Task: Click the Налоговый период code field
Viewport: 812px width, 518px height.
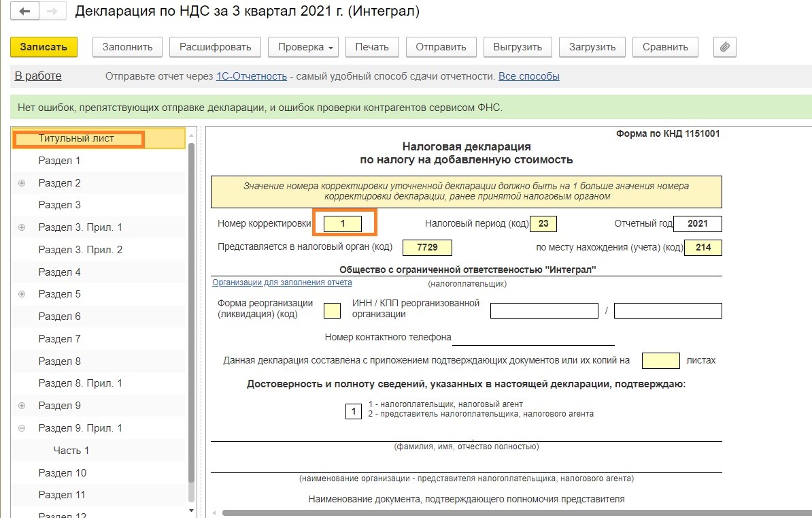Action: point(543,223)
